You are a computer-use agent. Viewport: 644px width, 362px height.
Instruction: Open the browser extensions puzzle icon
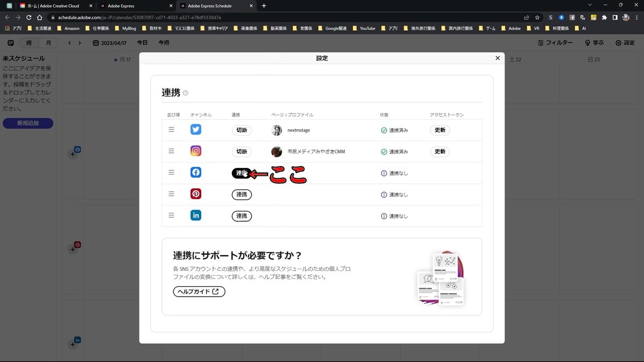pos(605,17)
